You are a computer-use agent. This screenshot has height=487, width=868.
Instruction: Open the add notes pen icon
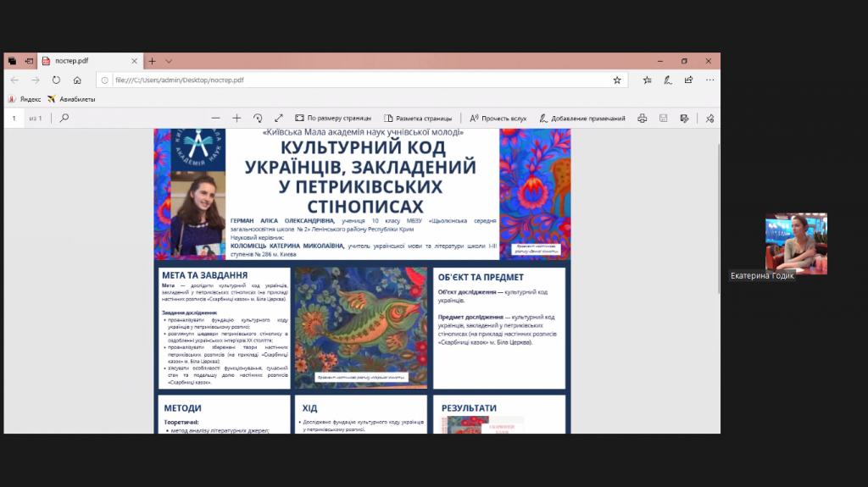(668, 80)
